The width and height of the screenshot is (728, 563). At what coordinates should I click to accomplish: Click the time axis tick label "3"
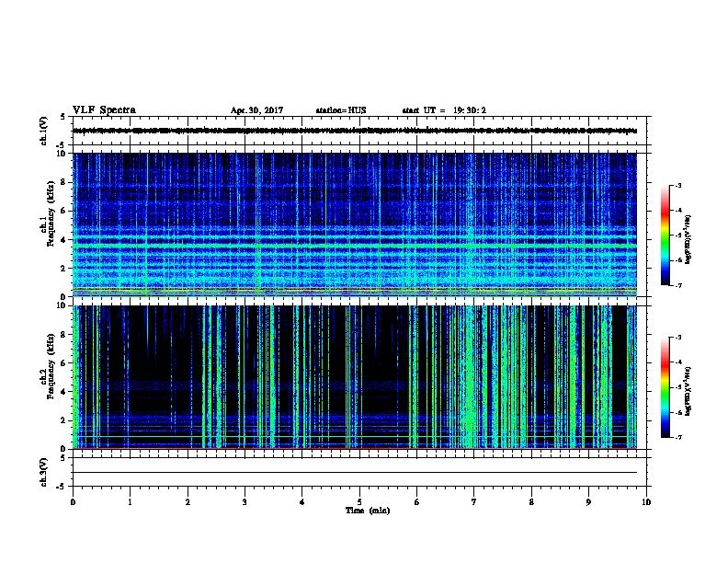pyautogui.click(x=245, y=501)
